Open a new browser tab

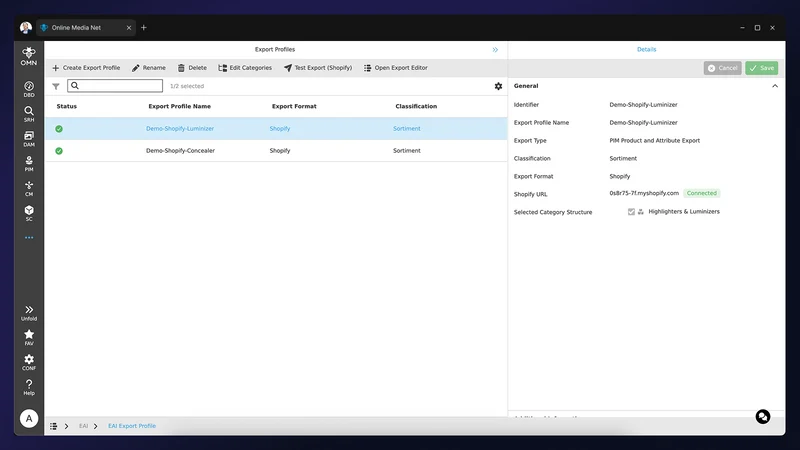click(144, 28)
